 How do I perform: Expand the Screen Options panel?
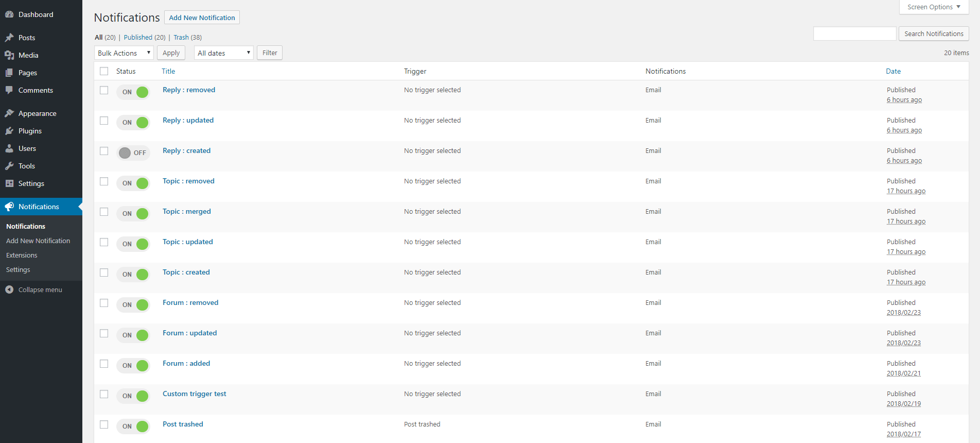point(934,7)
